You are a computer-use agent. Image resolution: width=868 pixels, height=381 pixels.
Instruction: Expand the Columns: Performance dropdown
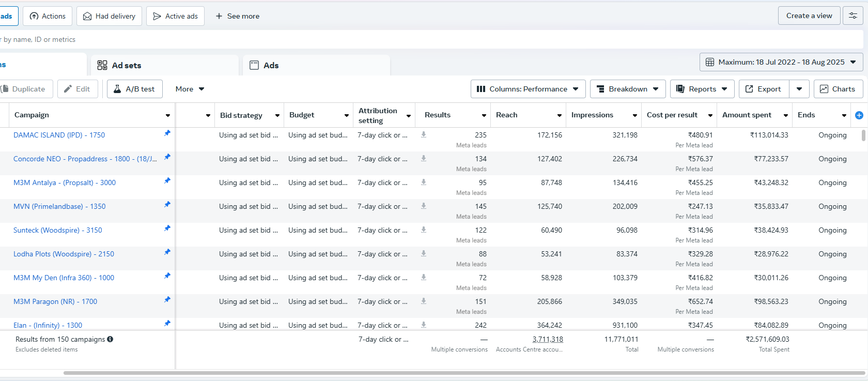click(x=528, y=89)
